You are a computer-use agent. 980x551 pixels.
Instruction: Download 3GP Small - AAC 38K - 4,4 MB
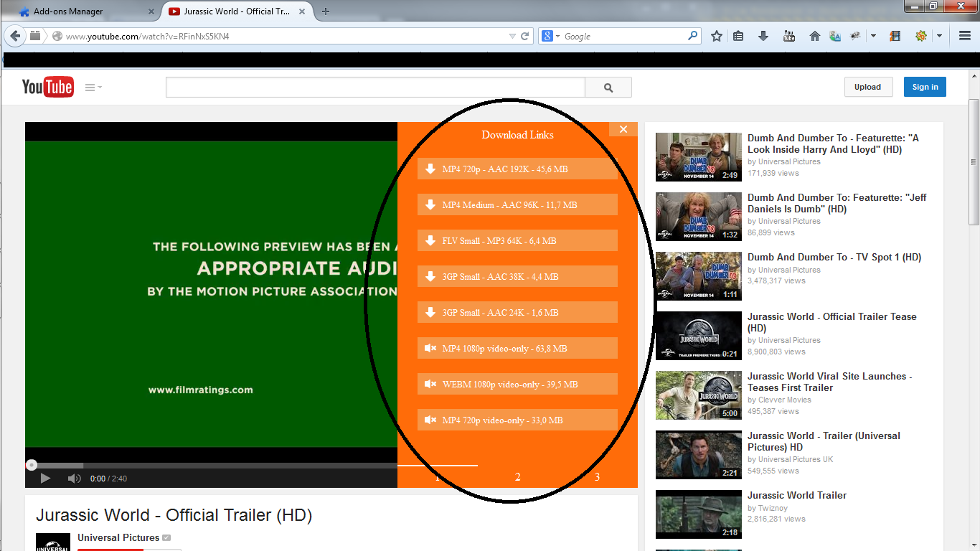coord(517,277)
